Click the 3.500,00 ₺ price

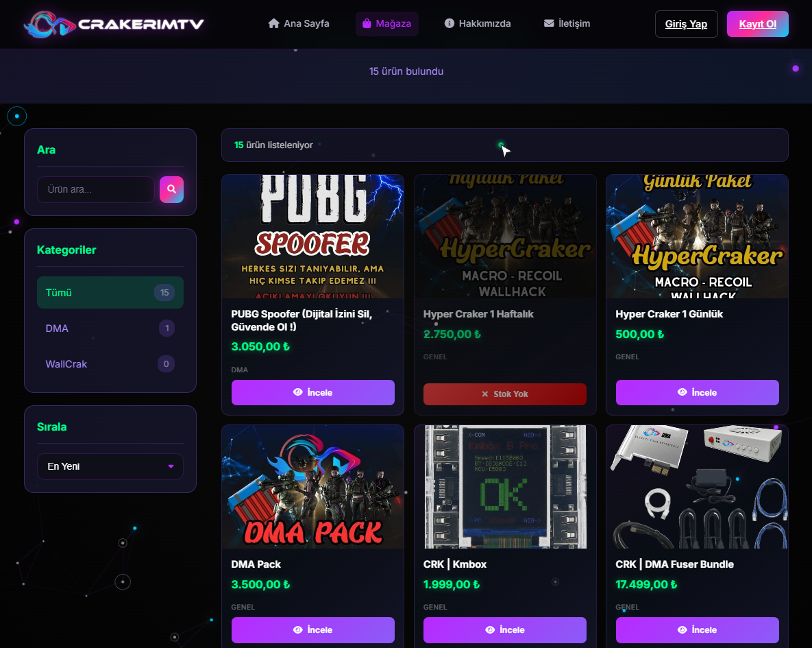click(x=260, y=584)
